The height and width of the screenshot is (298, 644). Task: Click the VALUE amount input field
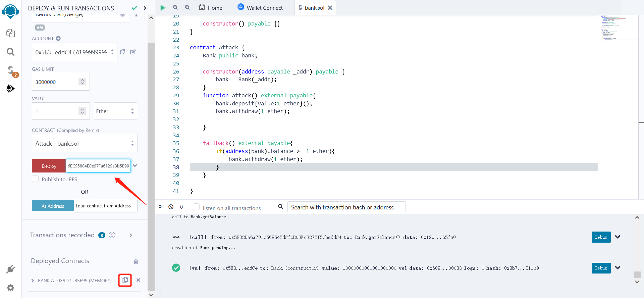click(x=61, y=111)
